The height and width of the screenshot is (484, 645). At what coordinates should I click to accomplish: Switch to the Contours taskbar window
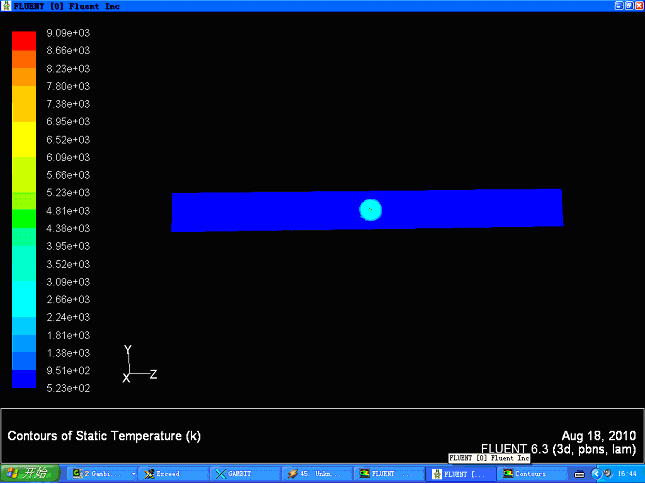(533, 473)
